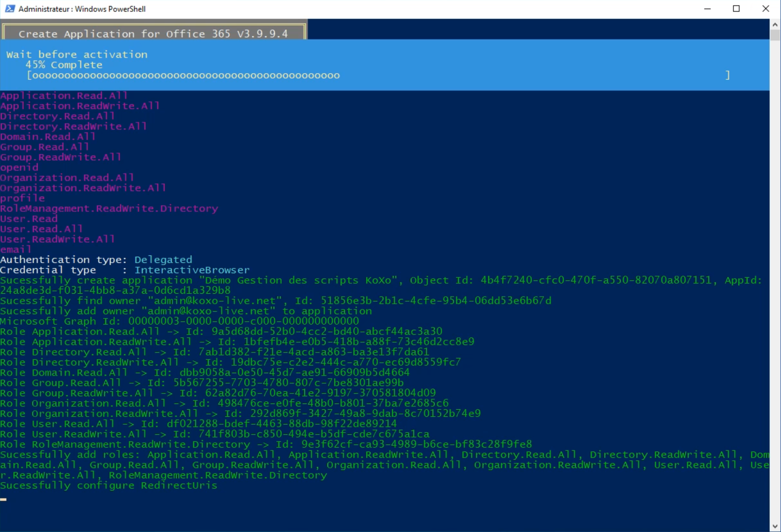Click the magenta 'Domain.Read.All' line
Image resolution: width=781 pixels, height=532 pixels.
point(48,137)
